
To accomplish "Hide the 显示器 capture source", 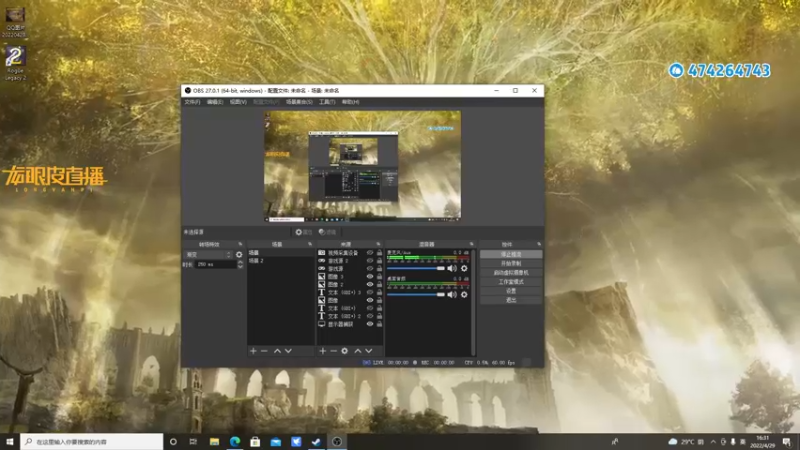I will pos(370,324).
